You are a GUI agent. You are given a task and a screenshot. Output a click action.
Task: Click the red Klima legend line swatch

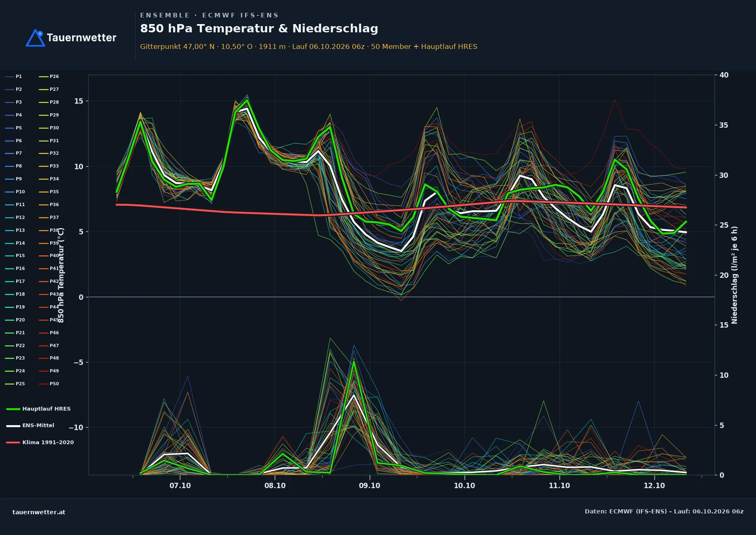pos(13,443)
